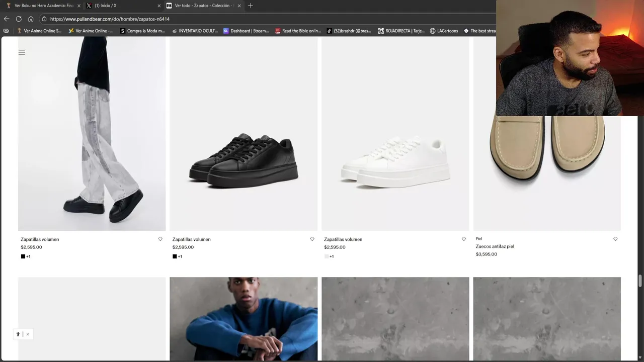Viewport: 644px width, 362px height.
Task: Open the accessibility widget icon
Action: [18, 334]
